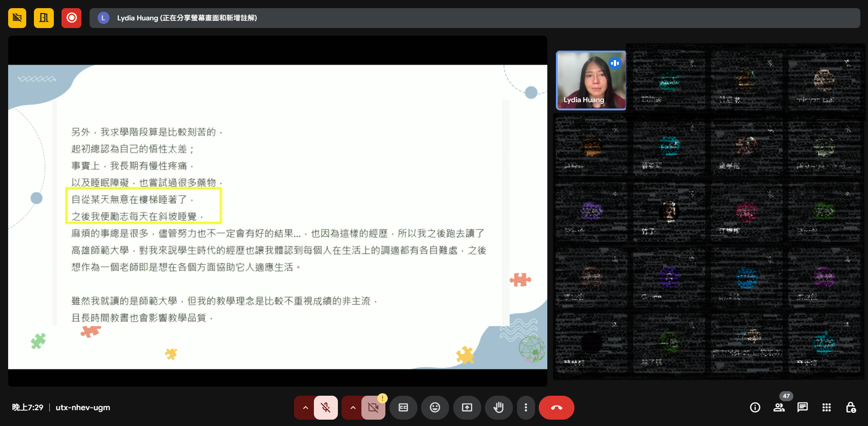Open the more options menu
The width and height of the screenshot is (868, 426).
point(526,407)
